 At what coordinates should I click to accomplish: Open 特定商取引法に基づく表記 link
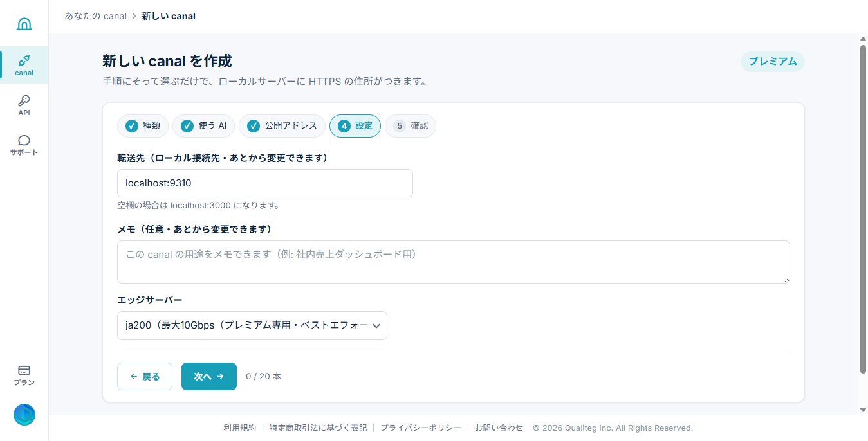(319, 428)
